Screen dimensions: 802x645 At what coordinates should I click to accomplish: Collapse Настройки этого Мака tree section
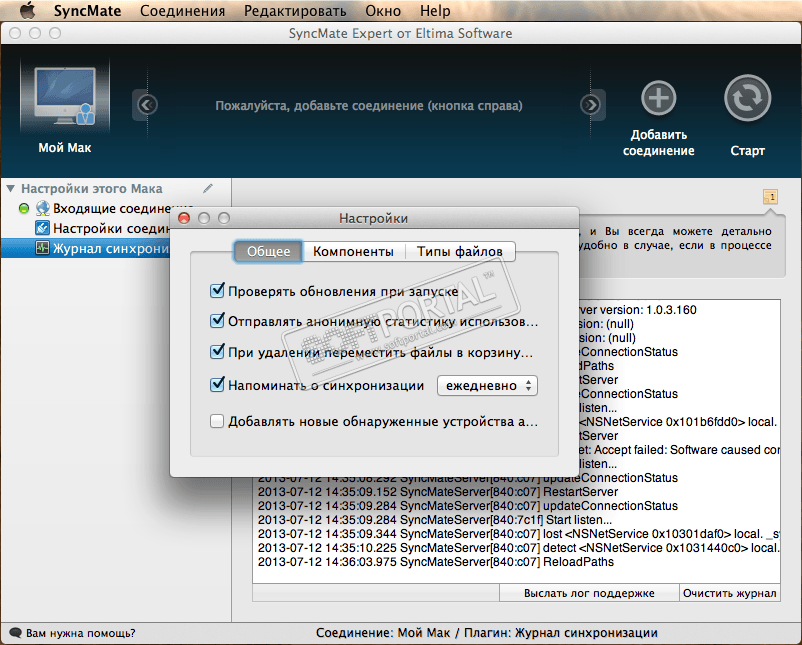pyautogui.click(x=11, y=189)
